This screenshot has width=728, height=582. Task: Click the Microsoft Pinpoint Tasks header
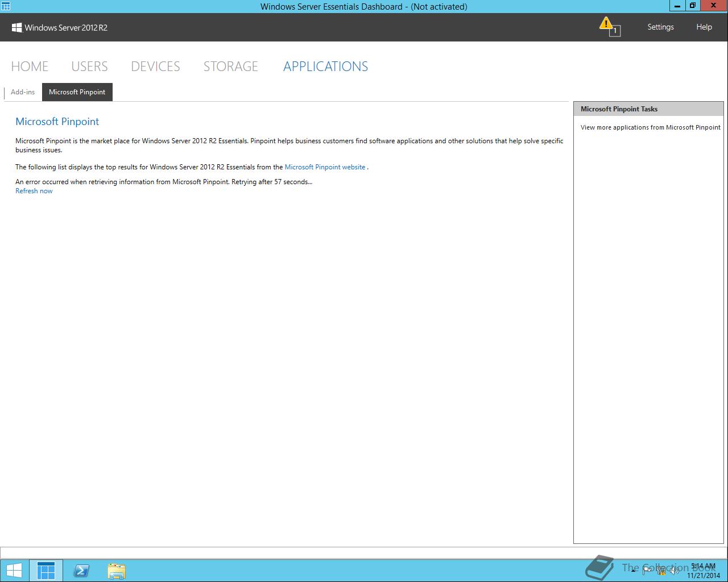pos(648,109)
